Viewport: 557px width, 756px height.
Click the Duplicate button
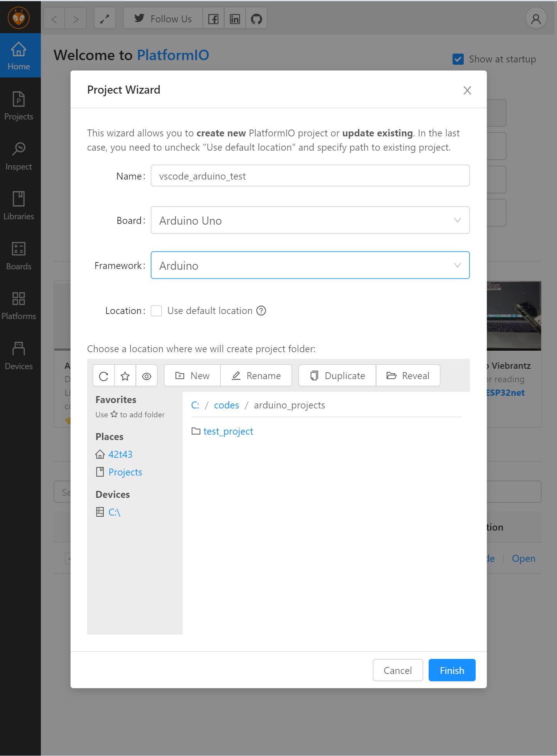click(337, 376)
